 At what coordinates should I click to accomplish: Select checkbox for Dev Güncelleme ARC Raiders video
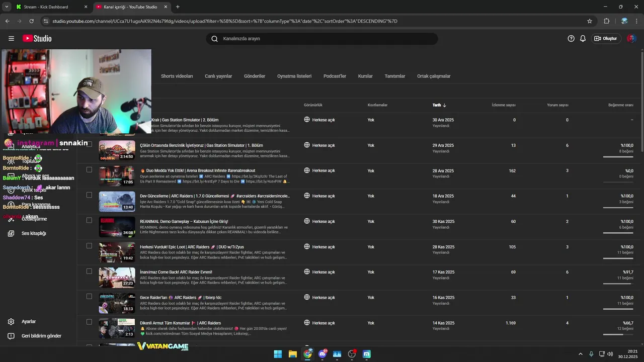tap(89, 195)
